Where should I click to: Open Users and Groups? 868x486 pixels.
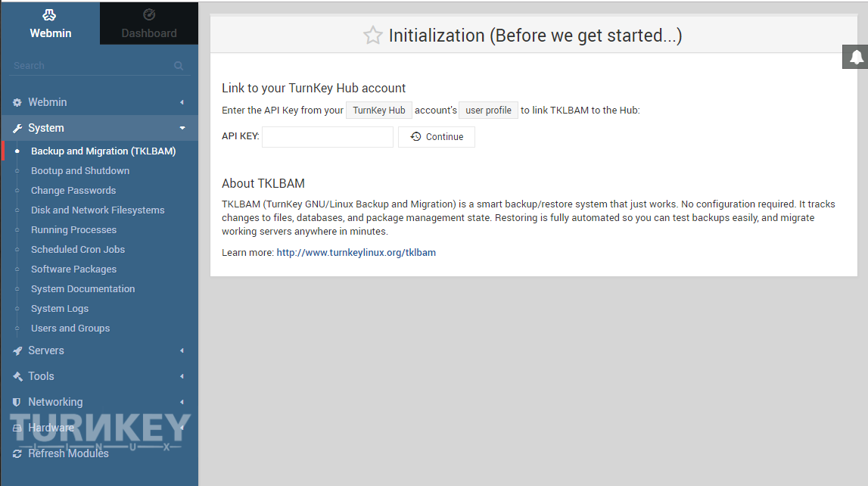coord(70,329)
